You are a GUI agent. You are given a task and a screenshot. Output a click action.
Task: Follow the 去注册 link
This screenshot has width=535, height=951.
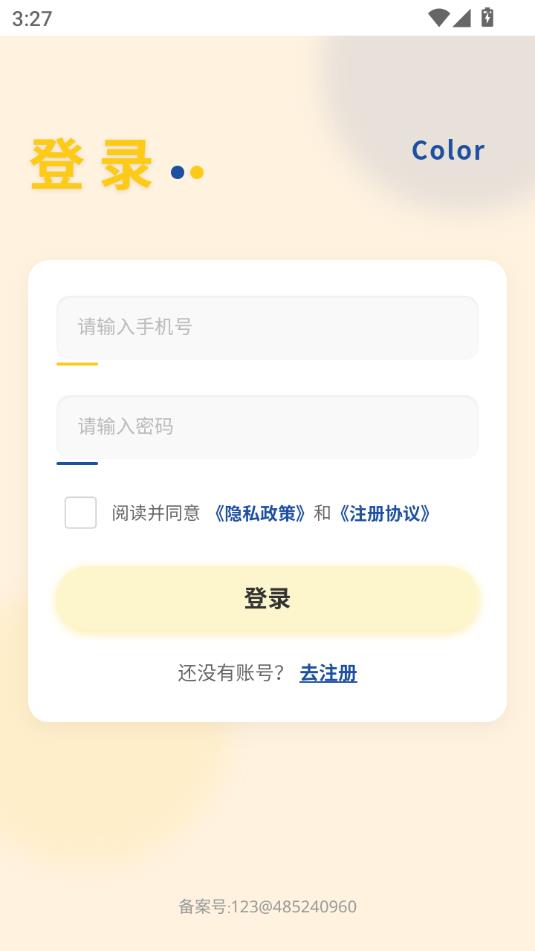328,673
